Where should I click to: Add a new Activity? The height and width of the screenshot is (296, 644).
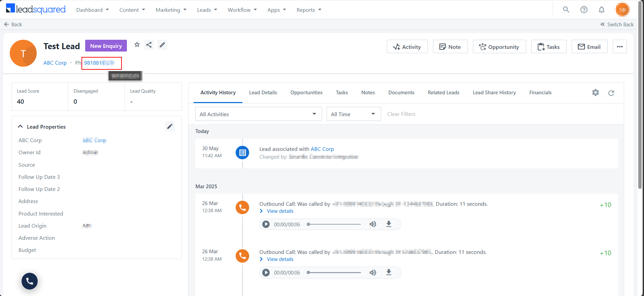click(x=407, y=46)
